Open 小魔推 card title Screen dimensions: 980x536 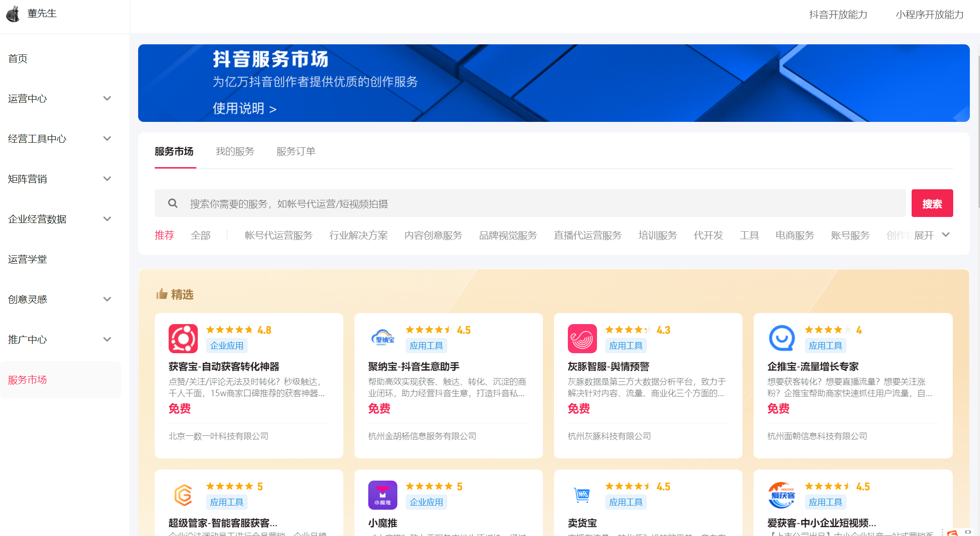(x=383, y=523)
